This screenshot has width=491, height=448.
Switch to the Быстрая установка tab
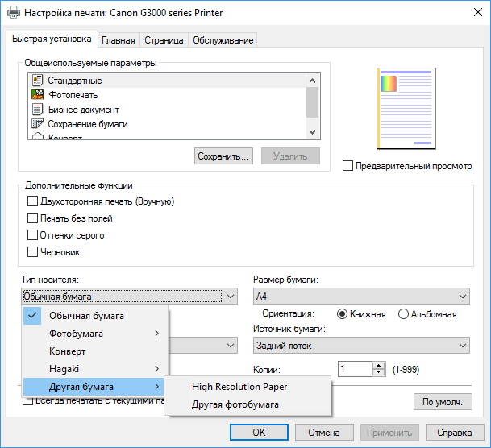pyautogui.click(x=52, y=39)
